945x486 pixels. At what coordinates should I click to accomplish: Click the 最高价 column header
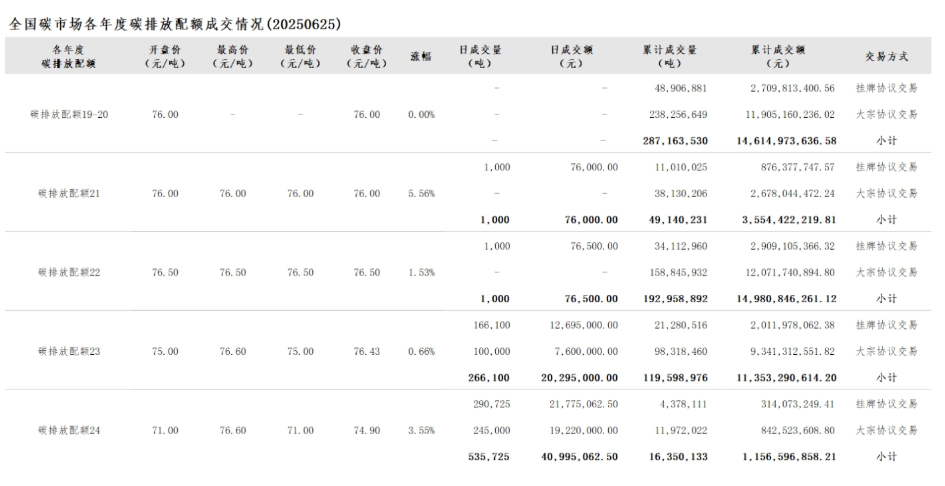(x=232, y=56)
